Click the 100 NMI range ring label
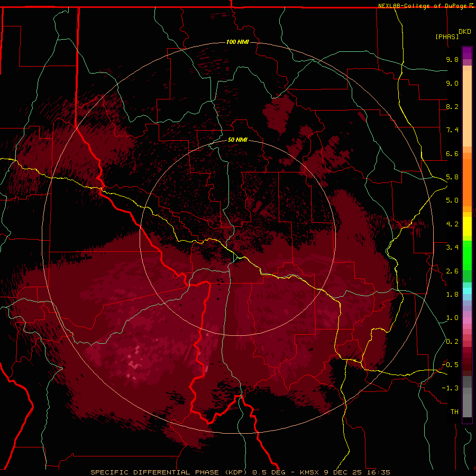Viewport: 476px width, 476px height. (x=237, y=42)
